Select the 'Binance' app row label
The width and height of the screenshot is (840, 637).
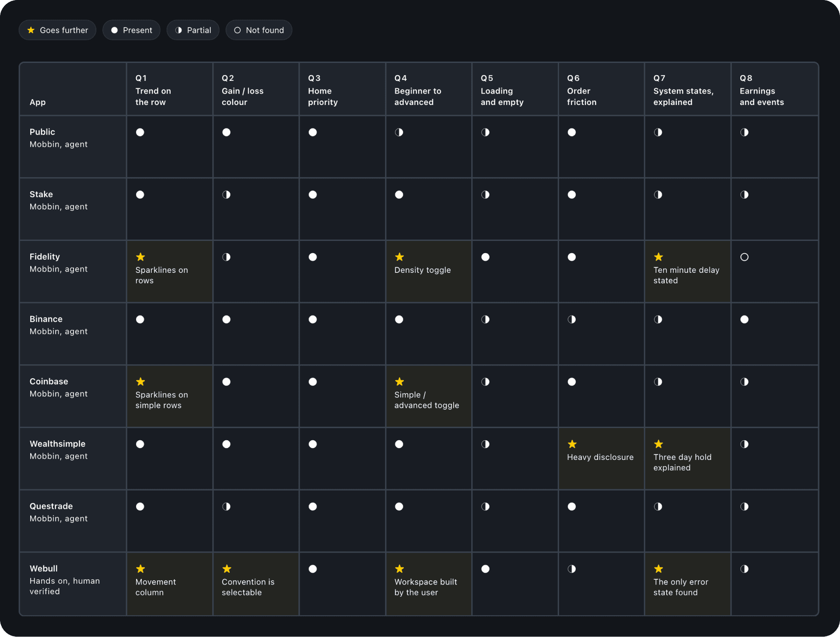(46, 319)
